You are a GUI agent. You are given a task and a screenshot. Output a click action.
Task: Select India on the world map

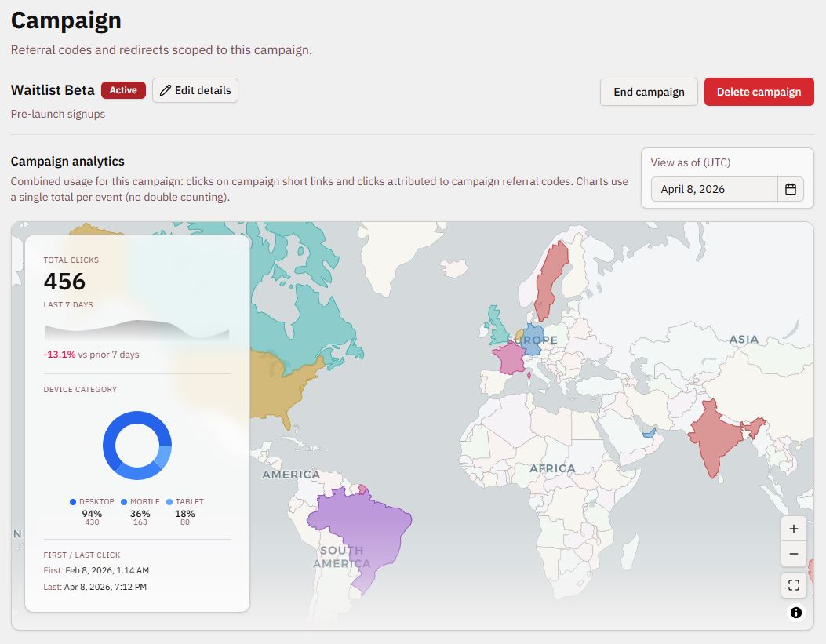pos(716,435)
